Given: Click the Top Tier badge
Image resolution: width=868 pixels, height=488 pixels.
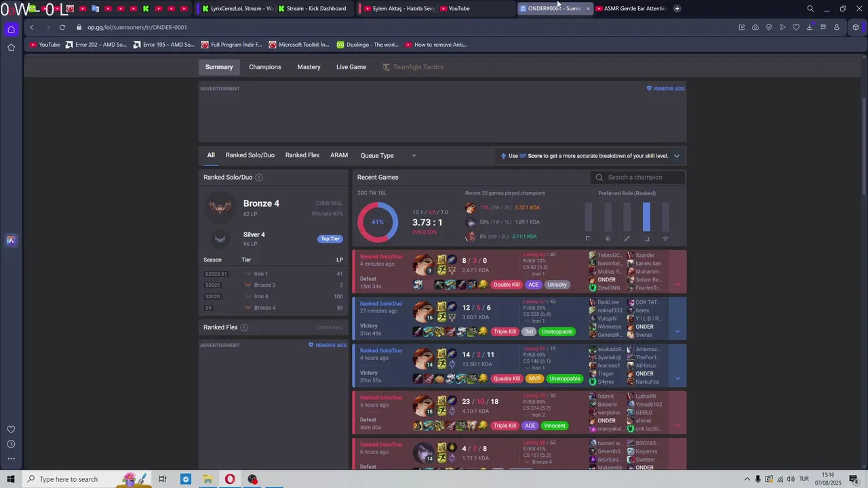Looking at the screenshot, I should tap(330, 239).
